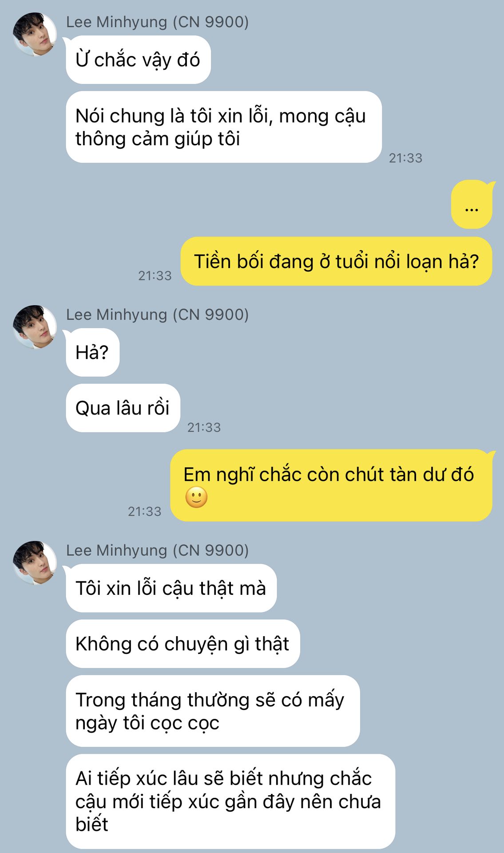Tap the "Trong tháng thường sẽ có mấy ngày" bubble
504x853 pixels.
tap(213, 711)
